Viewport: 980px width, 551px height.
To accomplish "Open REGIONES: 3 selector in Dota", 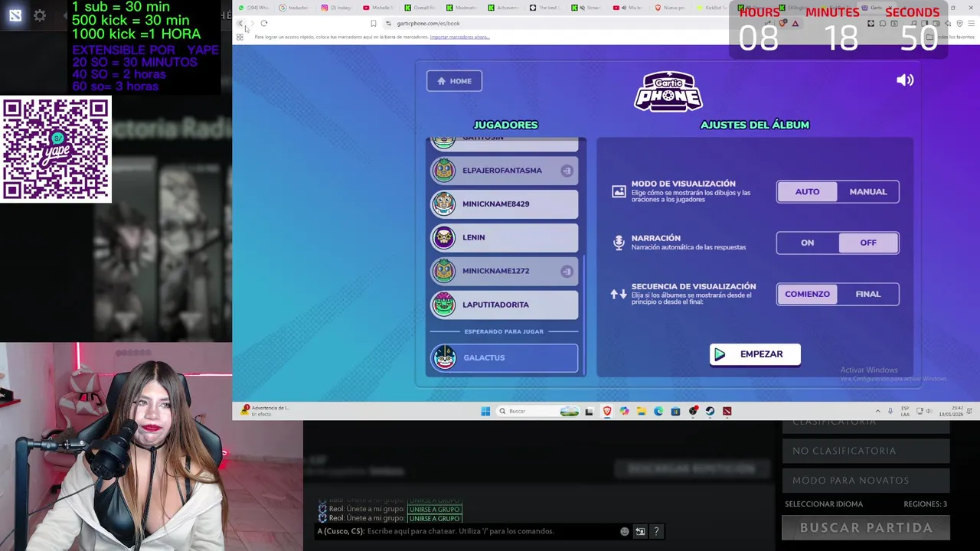I will coord(925,504).
